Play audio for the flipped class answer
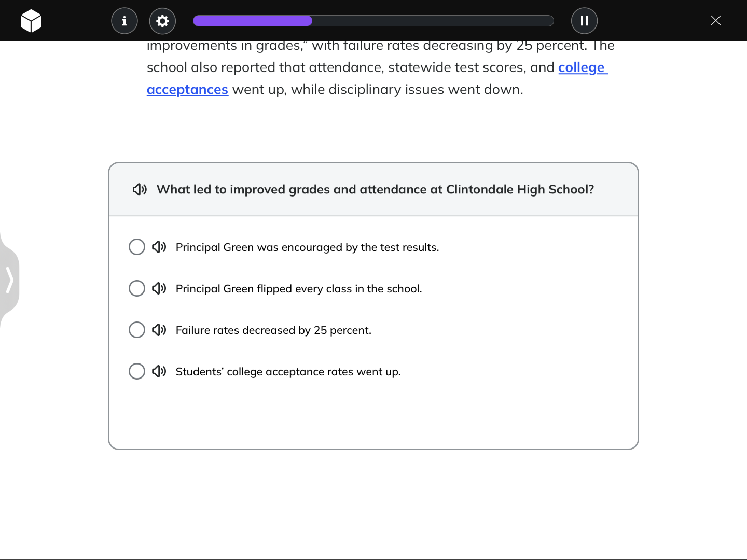Image resolution: width=747 pixels, height=560 pixels. (159, 288)
